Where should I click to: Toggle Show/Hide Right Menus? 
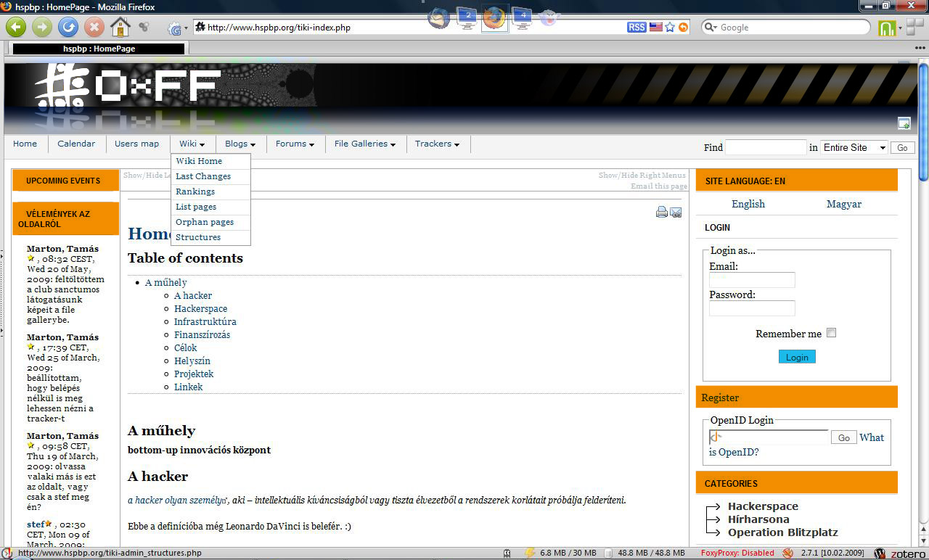point(642,176)
